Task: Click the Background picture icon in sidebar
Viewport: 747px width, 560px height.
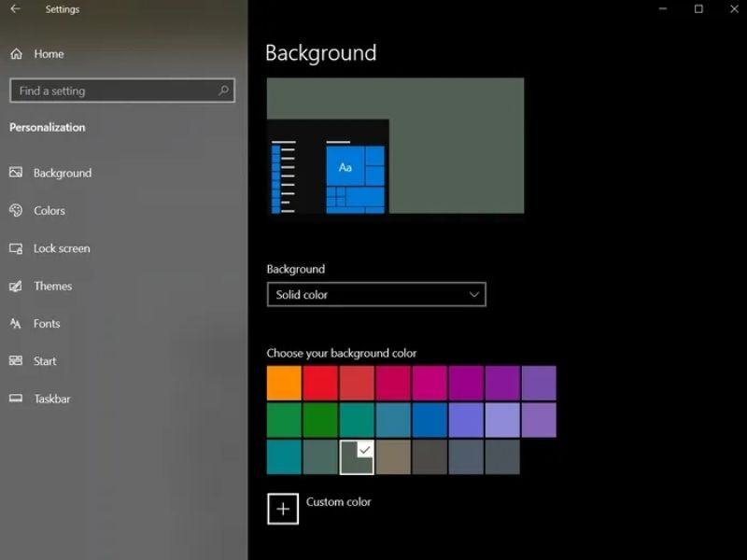Action: [16, 173]
